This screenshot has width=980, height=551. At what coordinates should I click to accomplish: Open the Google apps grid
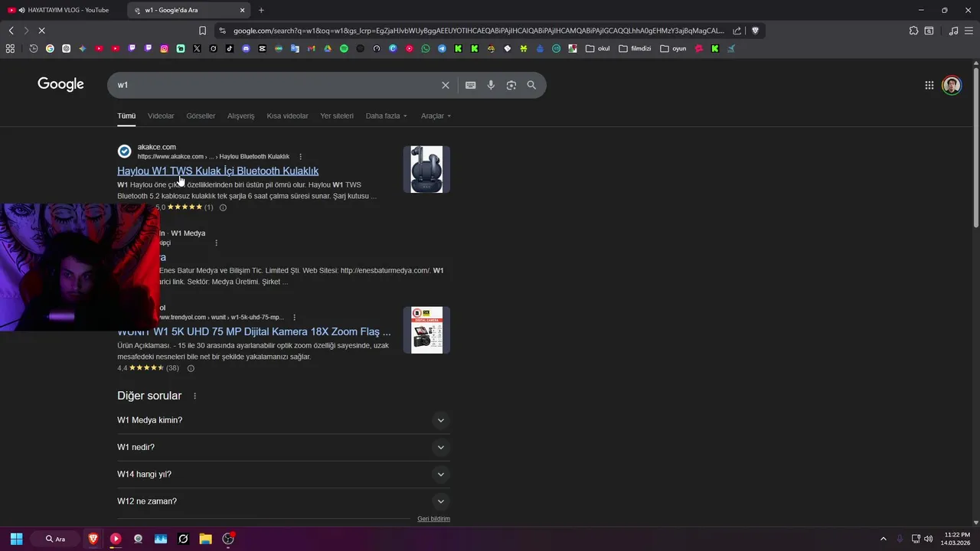[929, 85]
